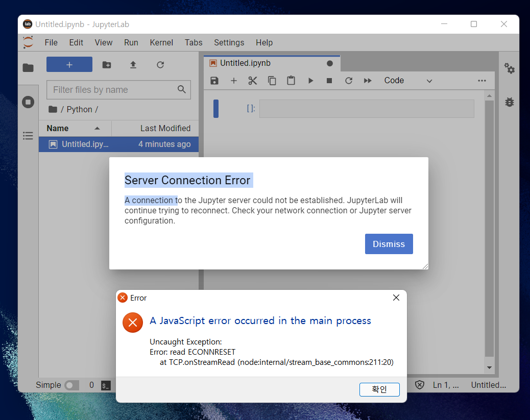Click the notebook trust shield status icon
Image resolution: width=530 pixels, height=420 pixels.
point(420,385)
